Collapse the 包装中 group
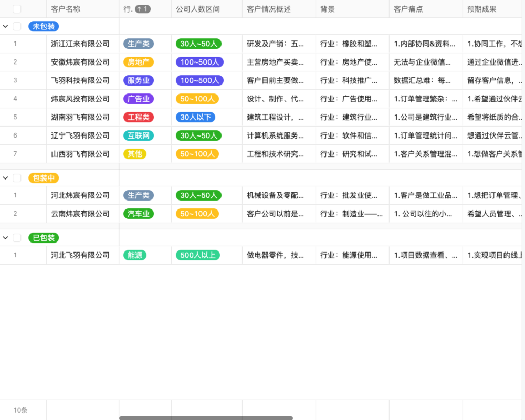Screen dimensions: 525x420 5,177
